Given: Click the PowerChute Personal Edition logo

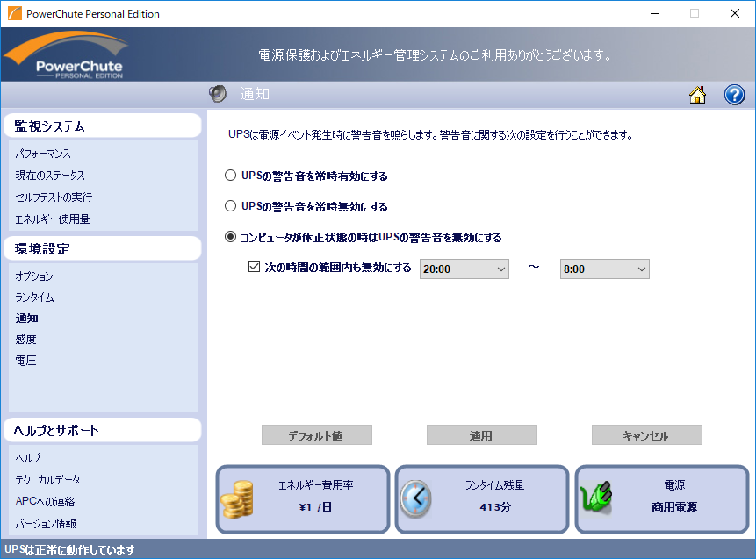Looking at the screenshot, I should (67, 54).
